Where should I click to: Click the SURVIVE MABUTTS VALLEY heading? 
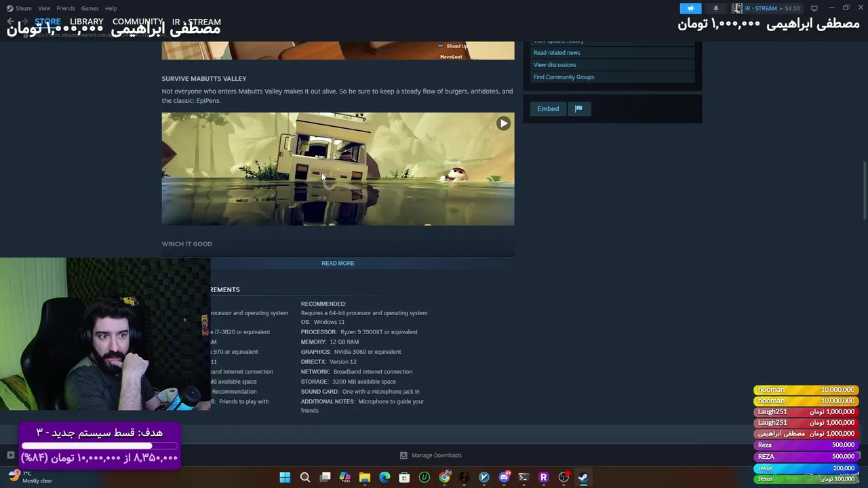[x=204, y=79]
